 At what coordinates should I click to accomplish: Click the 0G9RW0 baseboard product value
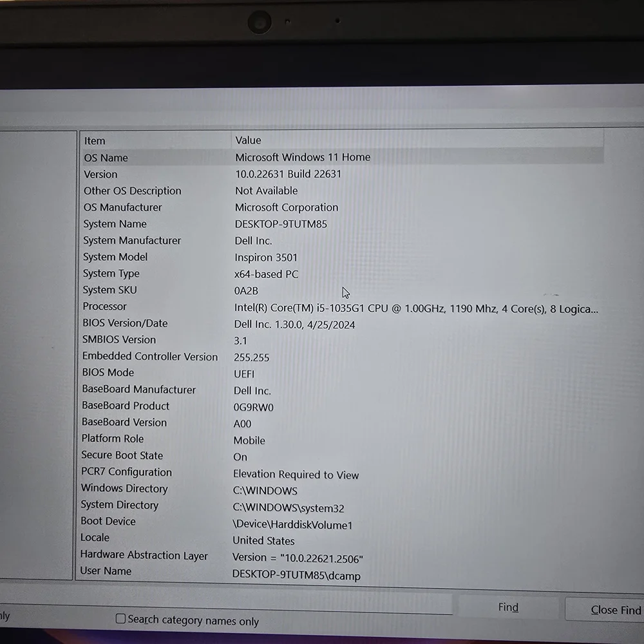[x=253, y=407]
